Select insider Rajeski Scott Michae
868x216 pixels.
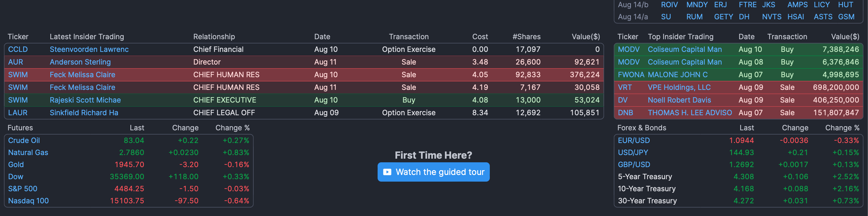coord(85,100)
